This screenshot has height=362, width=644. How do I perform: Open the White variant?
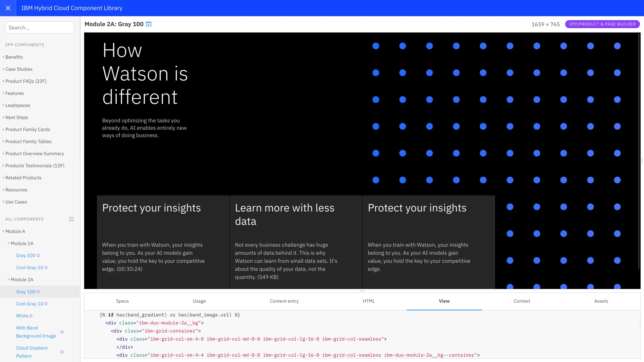point(22,316)
